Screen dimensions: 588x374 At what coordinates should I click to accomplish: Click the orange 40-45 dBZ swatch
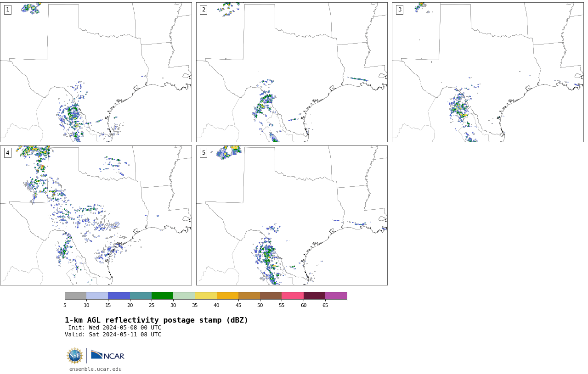227,296
